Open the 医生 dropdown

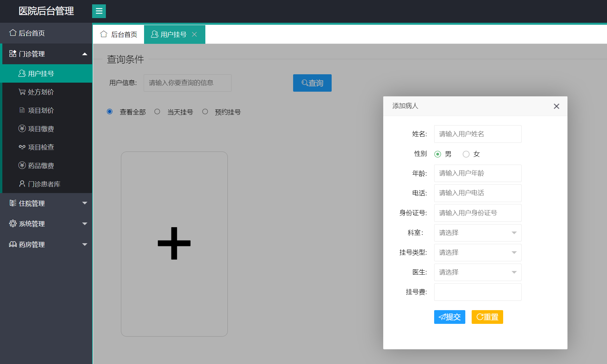[477, 272]
